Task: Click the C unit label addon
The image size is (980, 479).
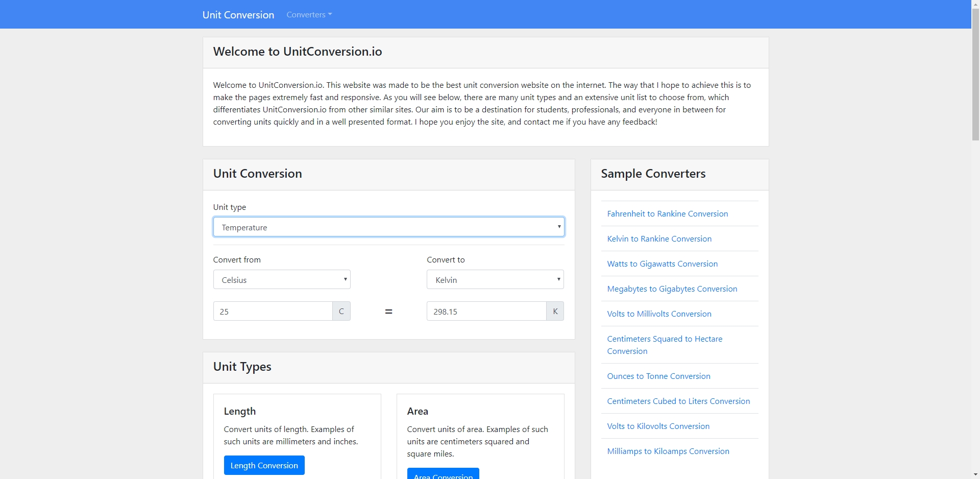Action: (341, 312)
